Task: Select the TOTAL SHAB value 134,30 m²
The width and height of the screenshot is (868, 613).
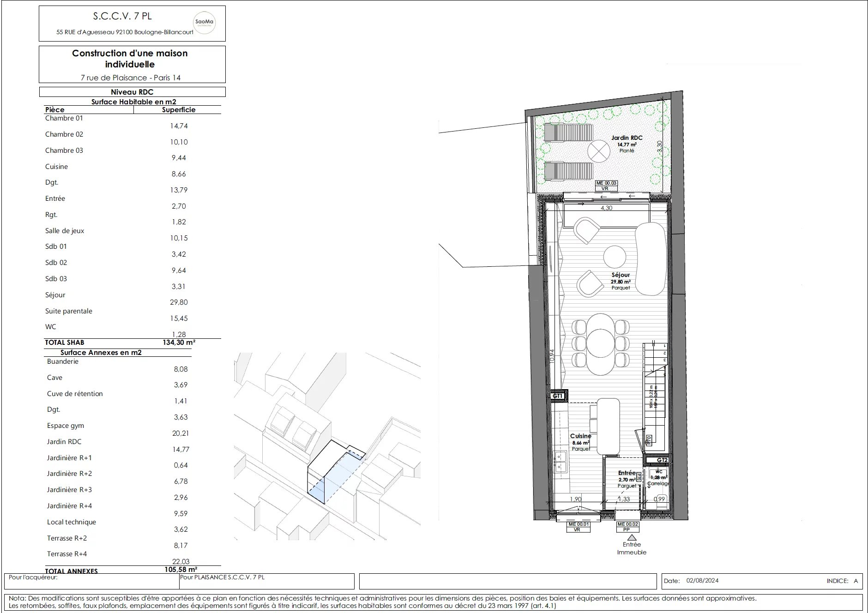Action: coord(179,343)
